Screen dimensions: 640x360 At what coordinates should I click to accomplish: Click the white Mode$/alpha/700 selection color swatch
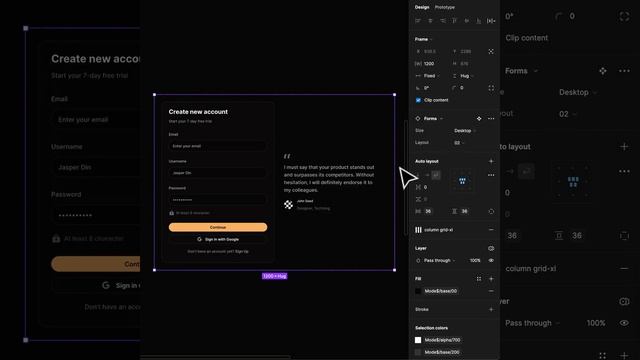point(418,340)
